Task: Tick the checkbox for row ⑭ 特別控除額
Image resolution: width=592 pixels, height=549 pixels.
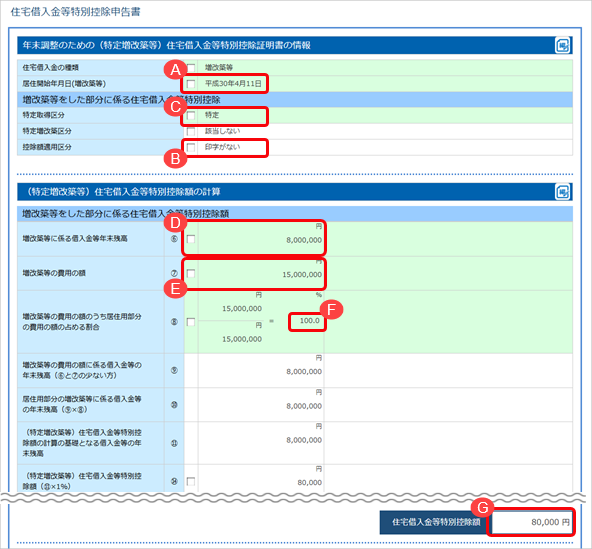Action: pos(191,481)
